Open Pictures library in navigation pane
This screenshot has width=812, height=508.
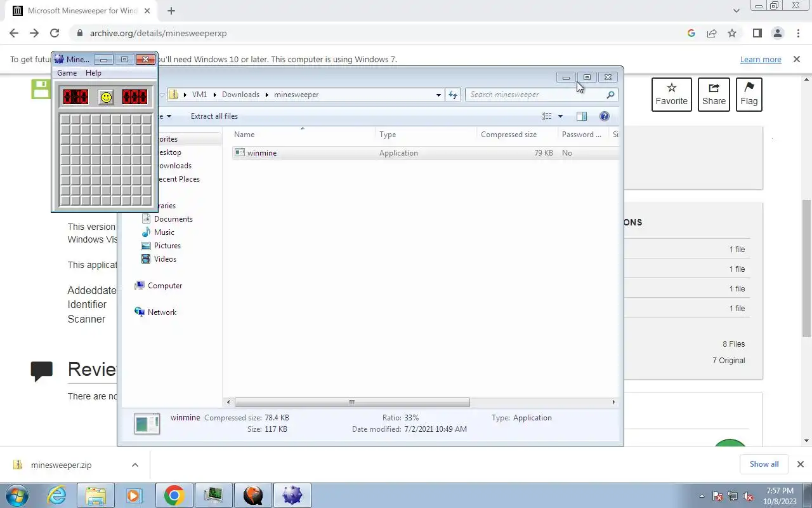point(167,246)
